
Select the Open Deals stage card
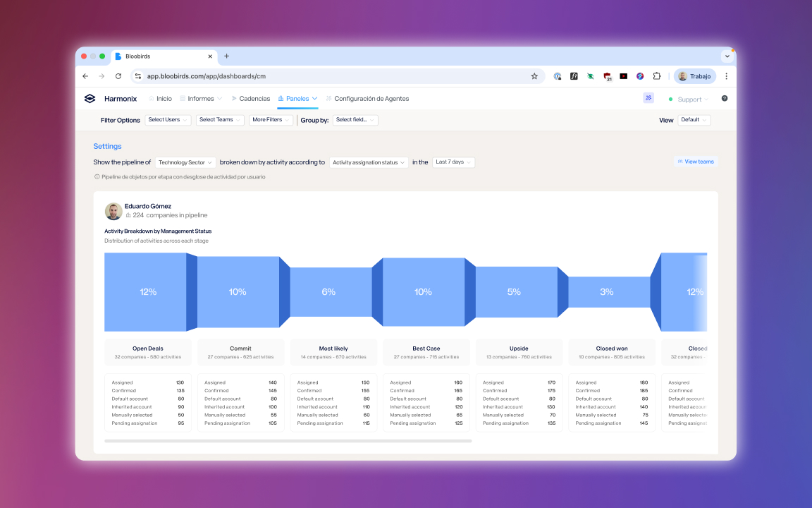point(147,353)
